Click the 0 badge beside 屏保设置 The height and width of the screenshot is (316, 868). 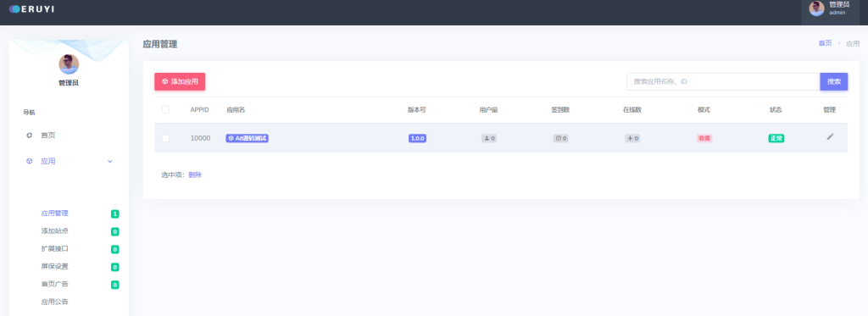coord(114,267)
